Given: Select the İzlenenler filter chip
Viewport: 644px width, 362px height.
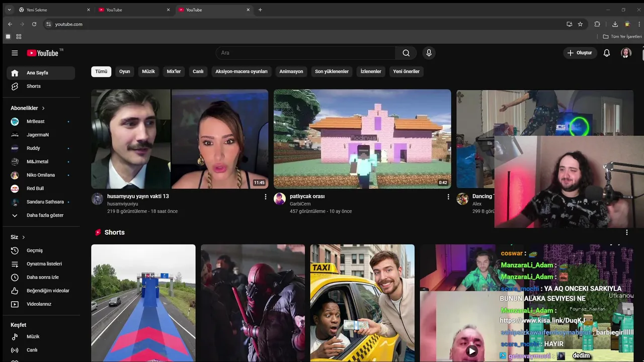Looking at the screenshot, I should pyautogui.click(x=371, y=71).
